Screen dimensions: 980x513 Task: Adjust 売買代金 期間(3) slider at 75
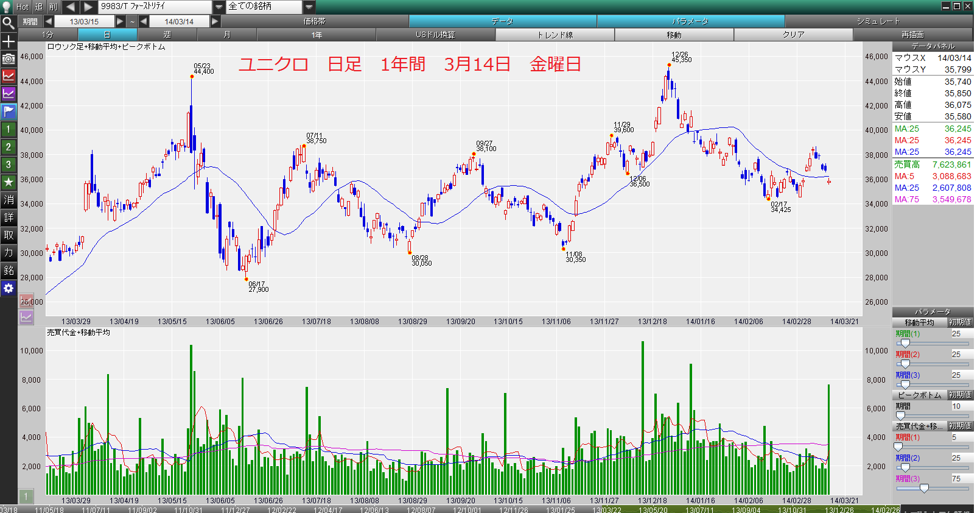point(924,489)
